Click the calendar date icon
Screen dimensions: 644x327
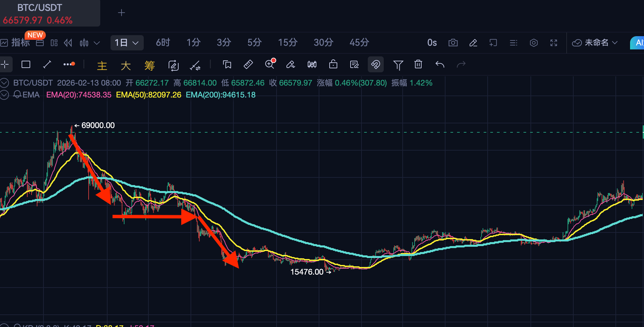click(40, 43)
